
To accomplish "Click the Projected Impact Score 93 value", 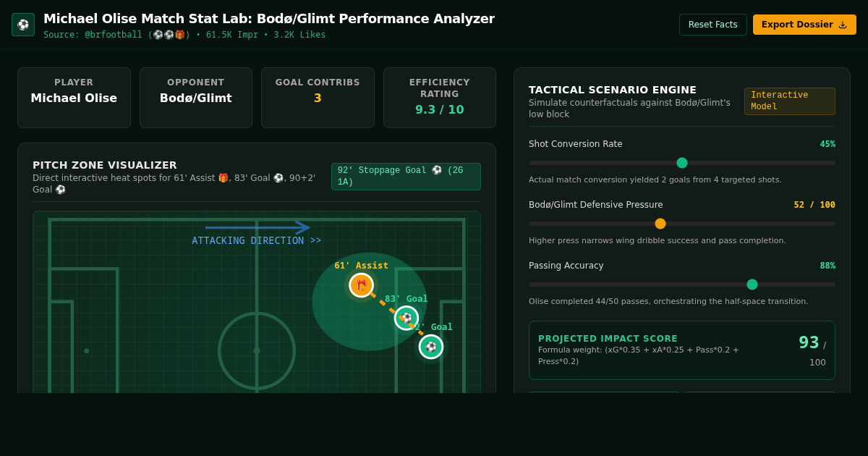I will pyautogui.click(x=809, y=342).
